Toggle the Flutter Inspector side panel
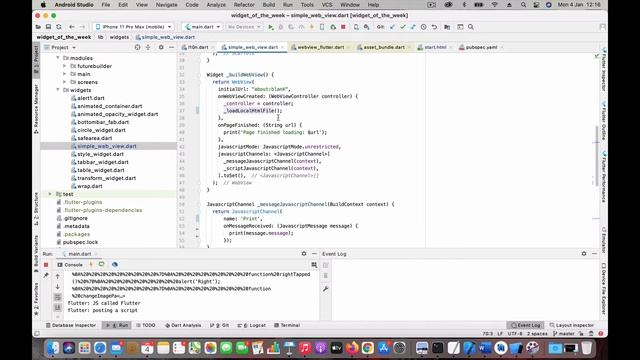Image resolution: width=640 pixels, height=360 pixels. click(x=604, y=69)
